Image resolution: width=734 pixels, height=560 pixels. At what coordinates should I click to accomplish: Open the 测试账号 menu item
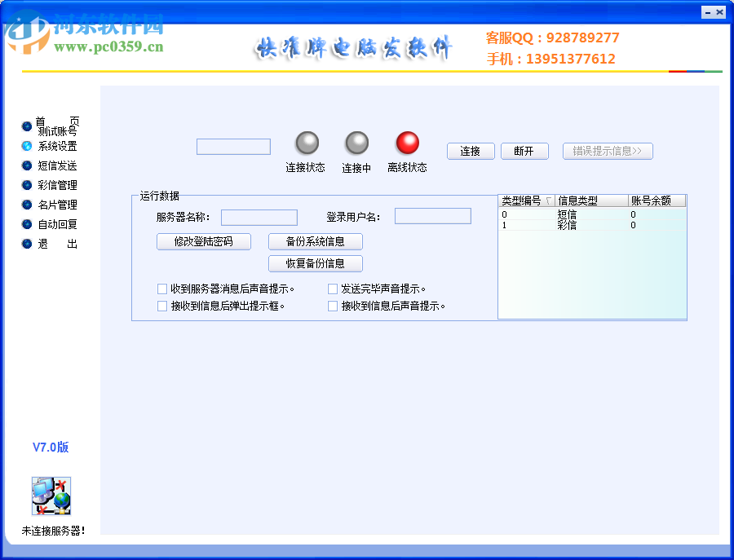point(59,130)
